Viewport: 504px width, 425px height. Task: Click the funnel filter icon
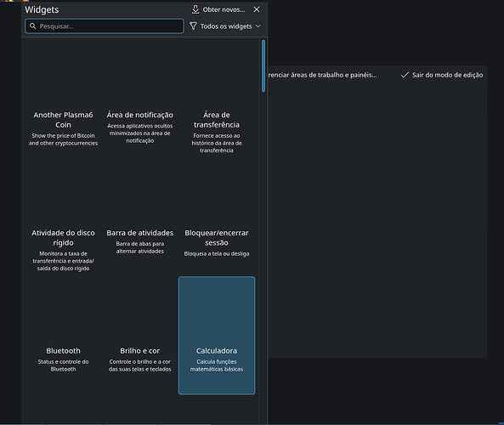[x=193, y=26]
